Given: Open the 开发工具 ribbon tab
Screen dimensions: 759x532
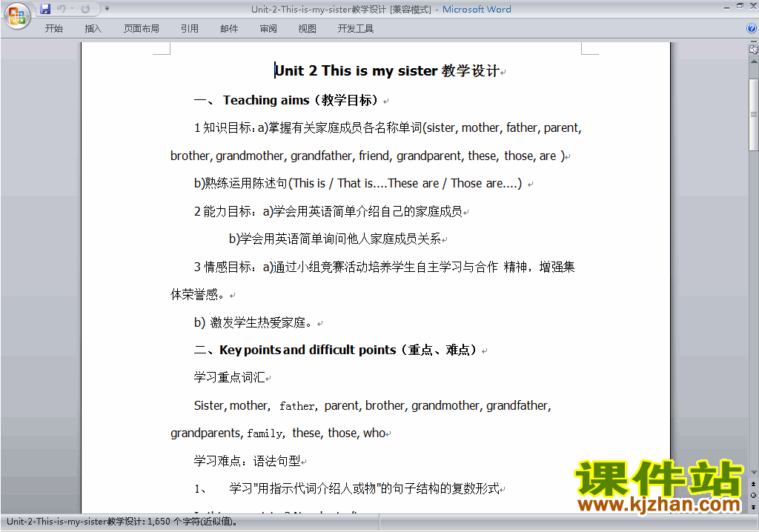Looking at the screenshot, I should pos(355,29).
